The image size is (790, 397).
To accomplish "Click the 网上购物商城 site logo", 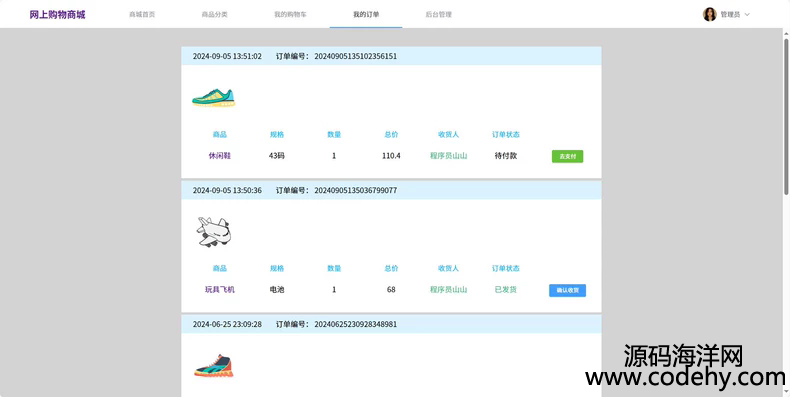I will tap(57, 15).
